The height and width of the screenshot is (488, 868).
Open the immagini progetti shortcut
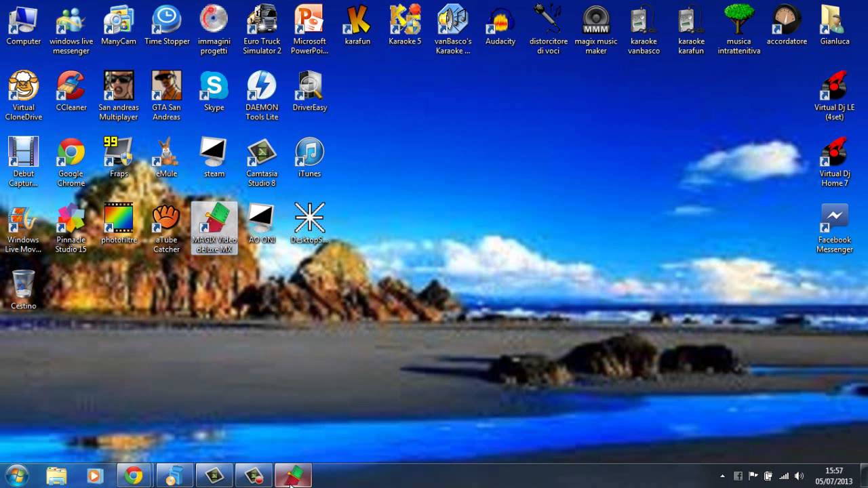(x=214, y=30)
